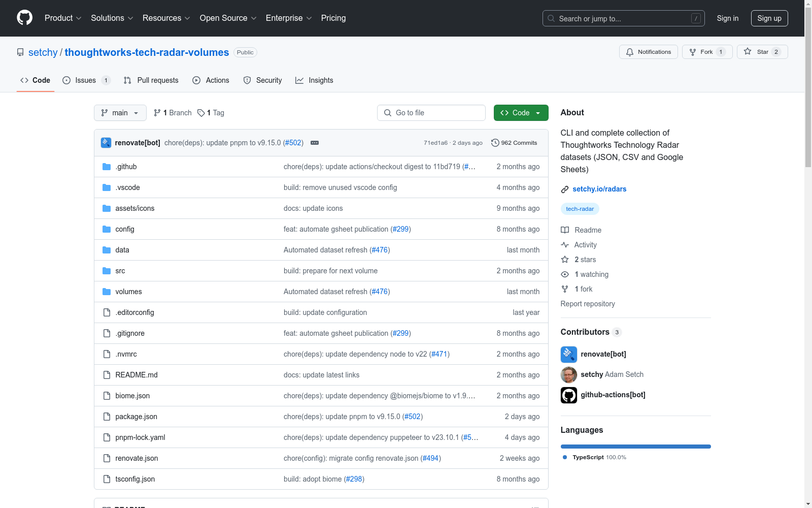Click the watching eye icon
This screenshot has width=812, height=508.
(565, 274)
